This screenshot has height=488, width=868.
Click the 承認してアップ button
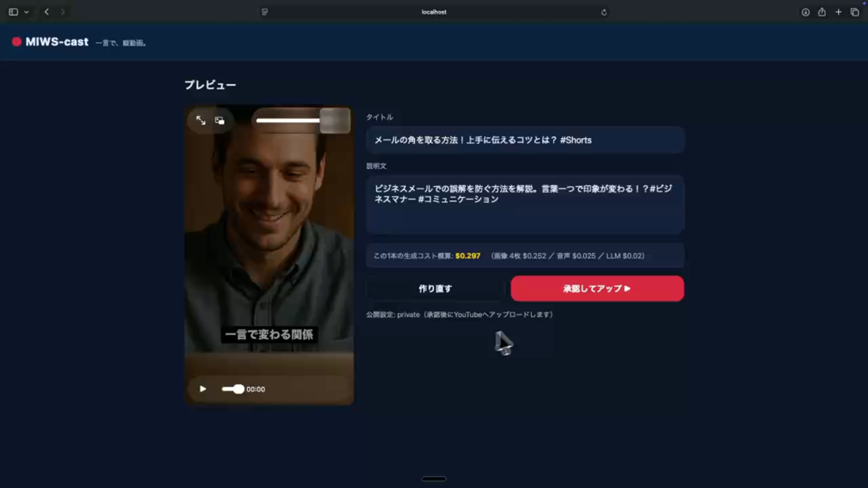[x=597, y=289]
